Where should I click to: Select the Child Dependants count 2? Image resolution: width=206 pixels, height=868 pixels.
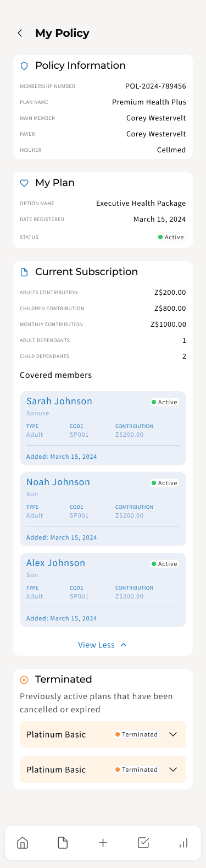(184, 356)
